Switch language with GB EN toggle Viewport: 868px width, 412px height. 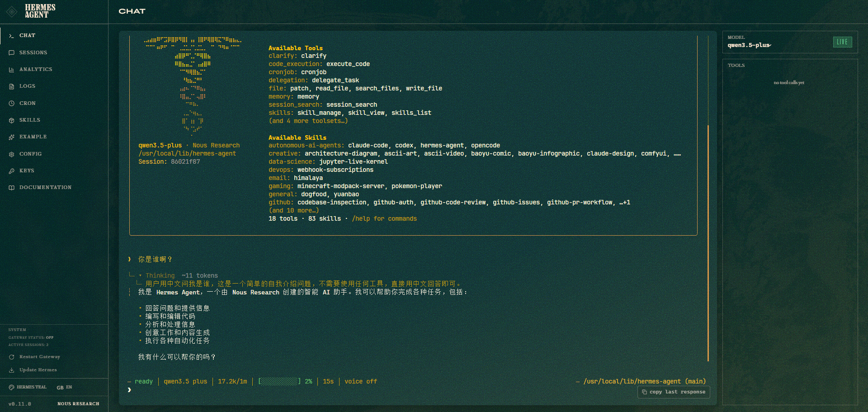pos(64,388)
